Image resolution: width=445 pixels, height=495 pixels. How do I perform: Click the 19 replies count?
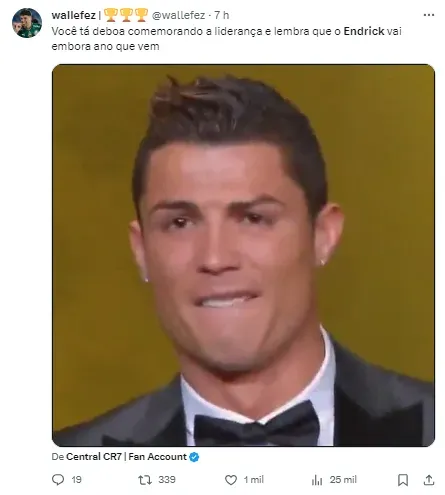(x=76, y=480)
